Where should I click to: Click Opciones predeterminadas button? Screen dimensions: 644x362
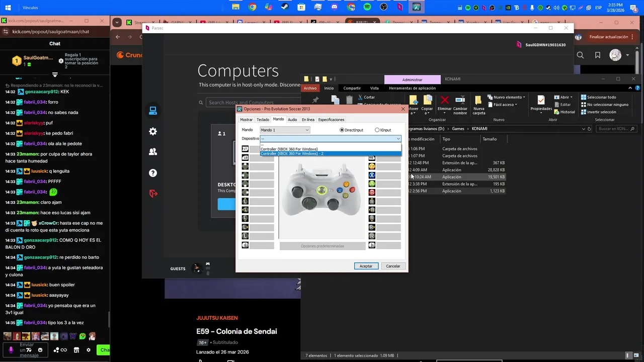[323, 246]
